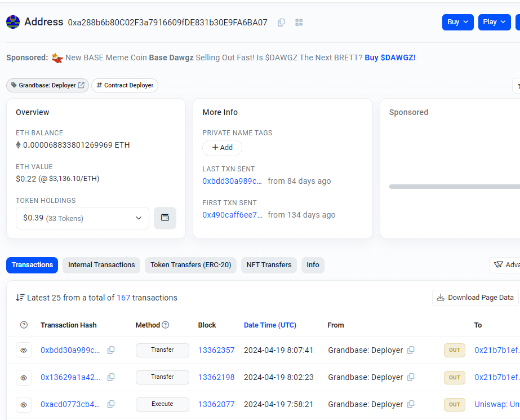
Task: Click the Transfer method badge in block 13362198 row
Action: (162, 377)
